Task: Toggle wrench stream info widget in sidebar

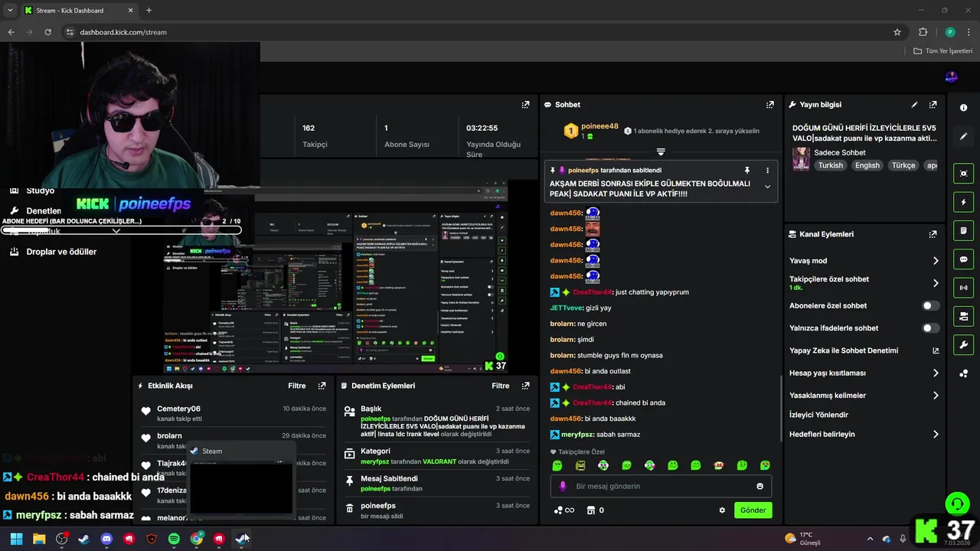Action: pos(963,345)
